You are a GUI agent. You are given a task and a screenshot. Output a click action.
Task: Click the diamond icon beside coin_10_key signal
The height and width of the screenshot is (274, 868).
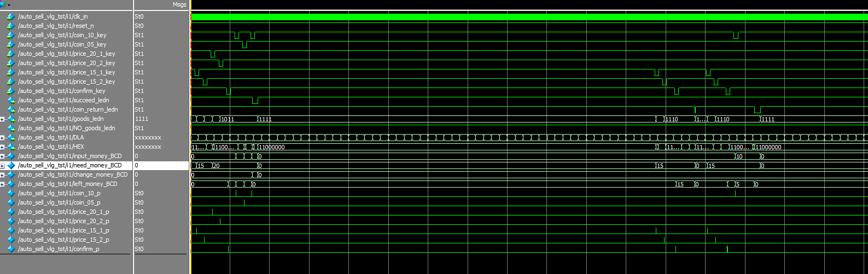pyautogui.click(x=10, y=35)
